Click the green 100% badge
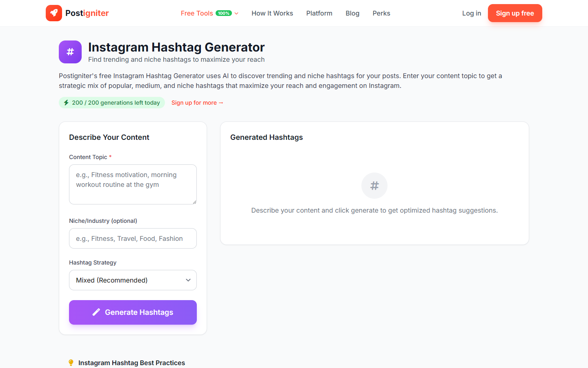This screenshot has height=368, width=588. [223, 13]
